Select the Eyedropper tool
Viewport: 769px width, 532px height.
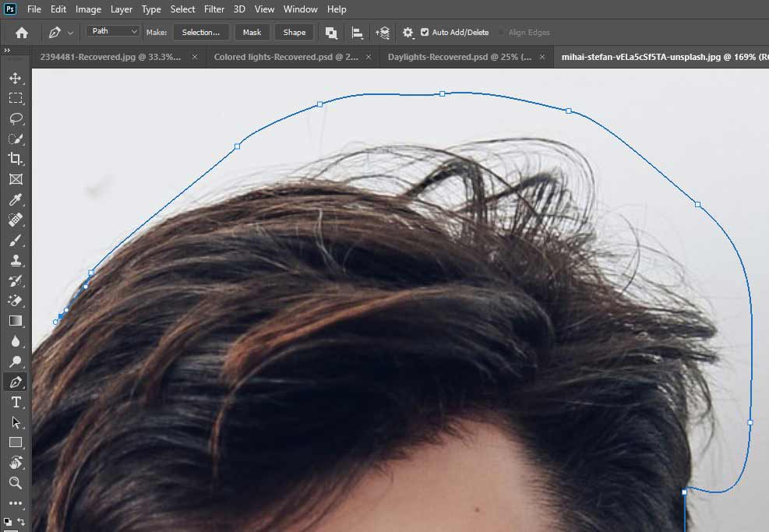(16, 199)
